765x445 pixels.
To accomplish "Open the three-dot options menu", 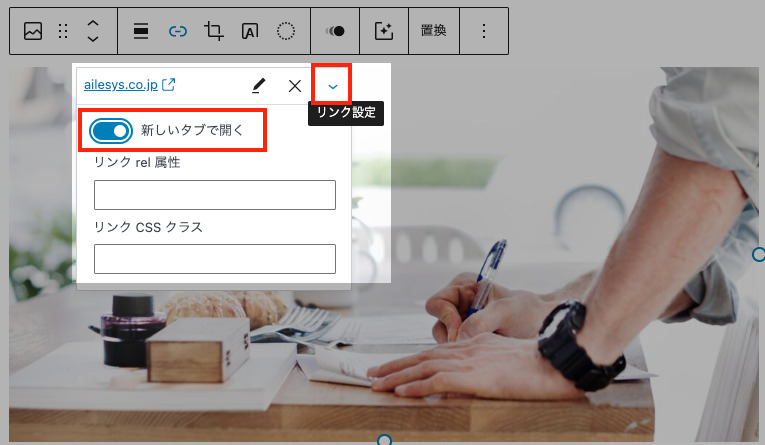I will [x=484, y=31].
